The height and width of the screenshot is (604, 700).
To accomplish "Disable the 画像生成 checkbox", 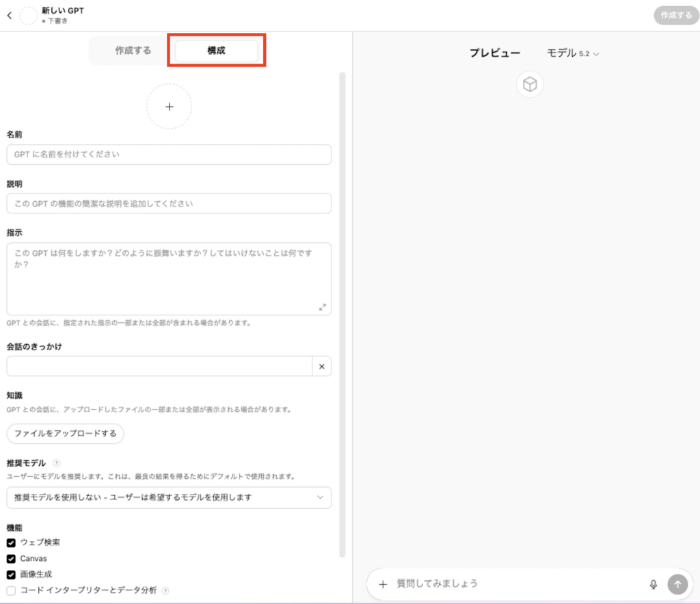I will pyautogui.click(x=11, y=575).
